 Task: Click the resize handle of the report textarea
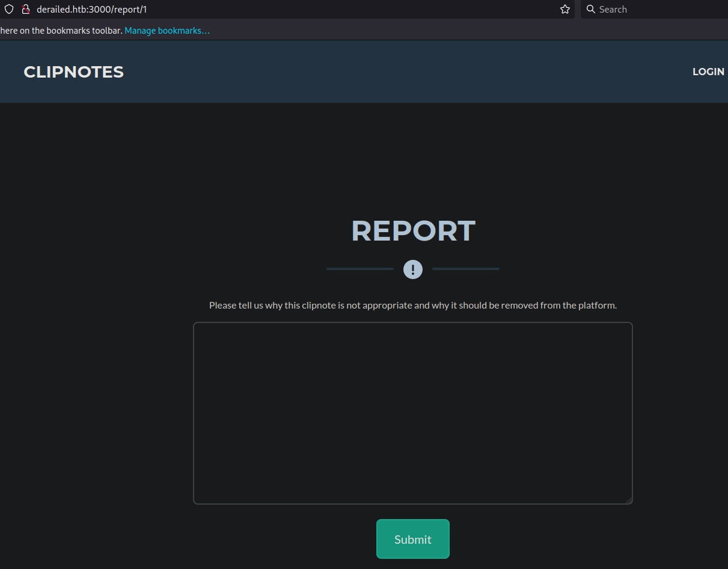(628, 500)
